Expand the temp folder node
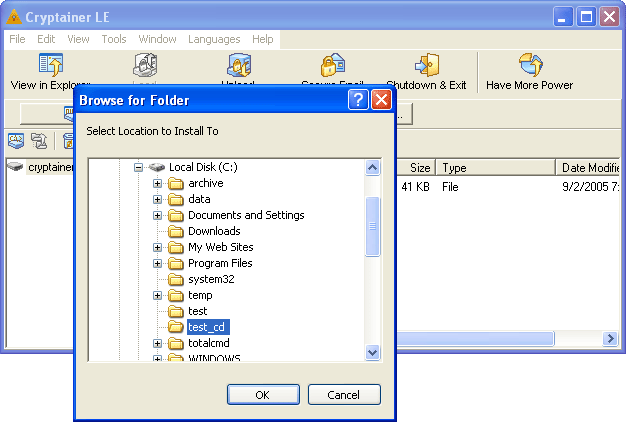 (157, 295)
